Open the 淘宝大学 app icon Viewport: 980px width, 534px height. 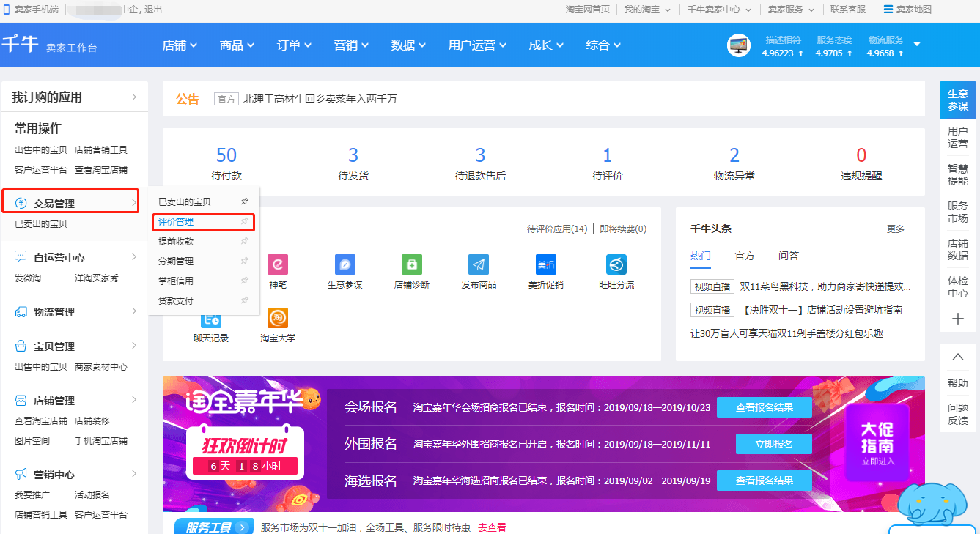click(278, 318)
